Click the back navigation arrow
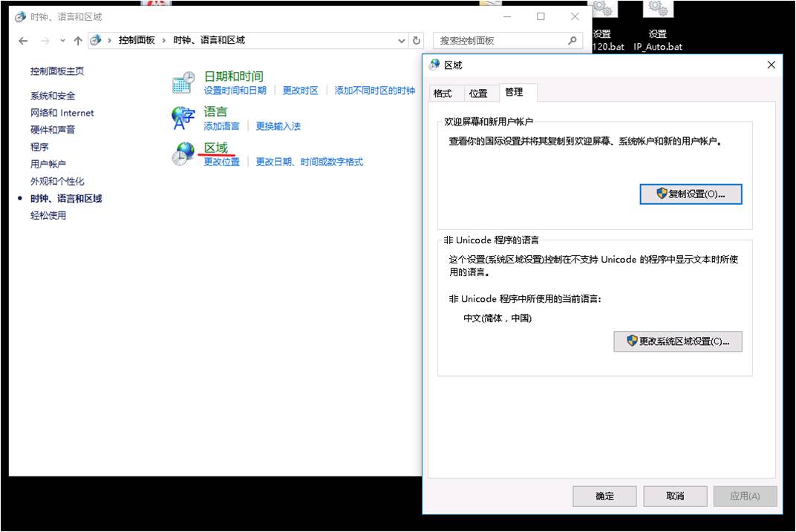 point(22,40)
